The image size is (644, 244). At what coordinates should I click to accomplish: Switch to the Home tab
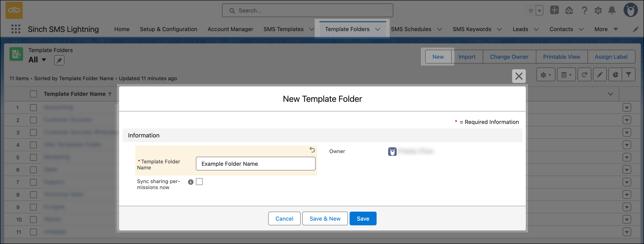(122, 29)
